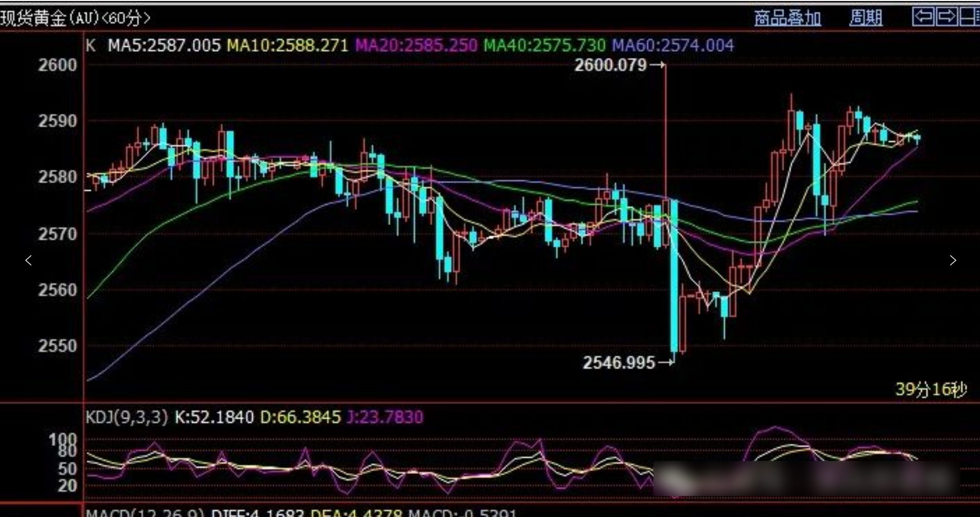Click the countdown timer 39分16秒
The image size is (980, 517).
[x=931, y=390]
